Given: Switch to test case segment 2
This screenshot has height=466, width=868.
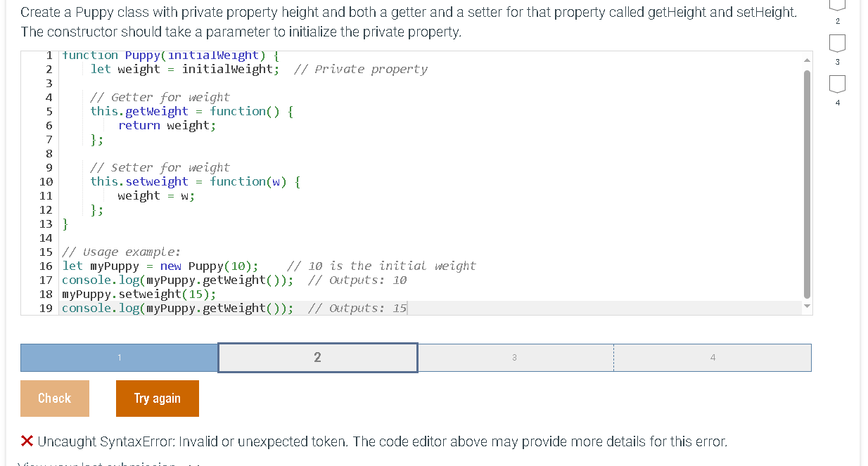Looking at the screenshot, I should coord(317,358).
